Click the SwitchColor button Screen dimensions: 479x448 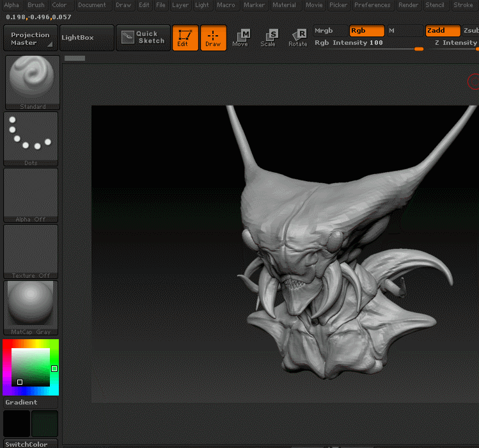tap(31, 444)
